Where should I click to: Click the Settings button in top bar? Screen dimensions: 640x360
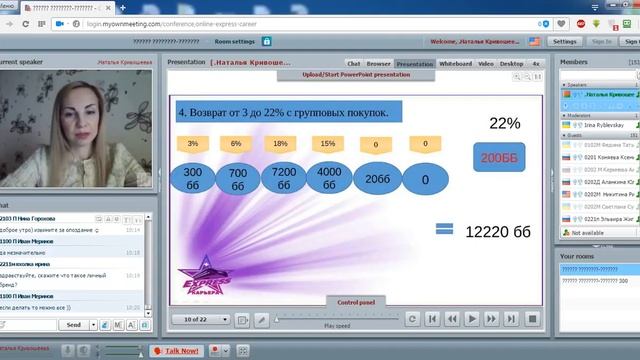pos(564,42)
